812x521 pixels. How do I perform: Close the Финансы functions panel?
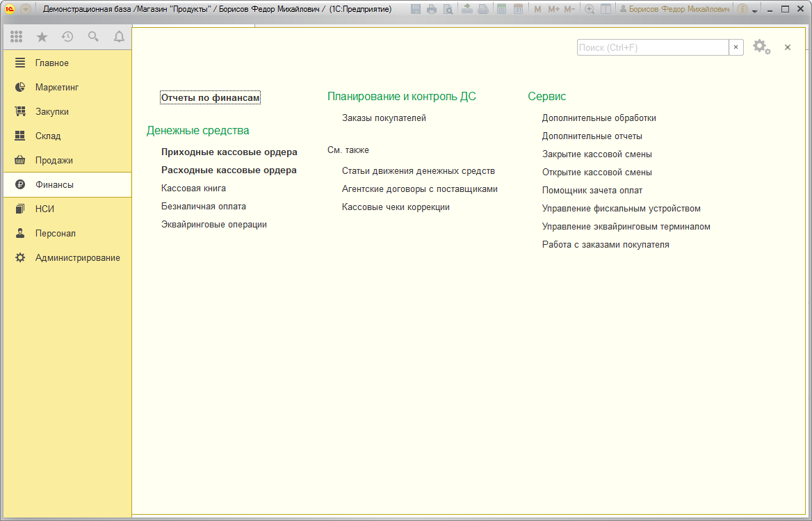pyautogui.click(x=788, y=47)
